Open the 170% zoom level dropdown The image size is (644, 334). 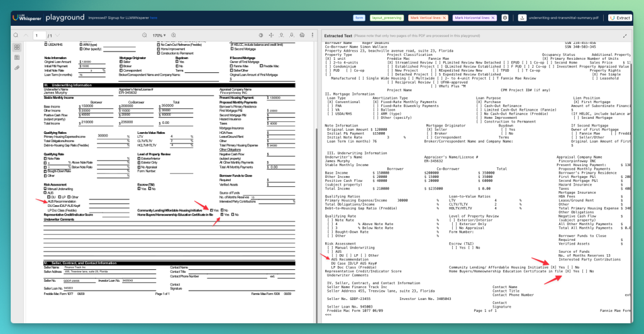click(x=157, y=35)
